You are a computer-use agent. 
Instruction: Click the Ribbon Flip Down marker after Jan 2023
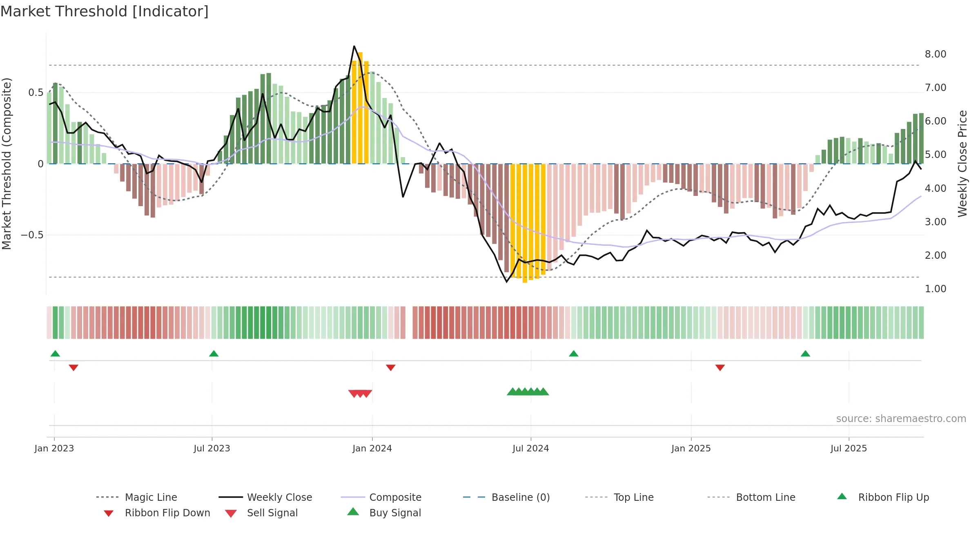pos(73,368)
